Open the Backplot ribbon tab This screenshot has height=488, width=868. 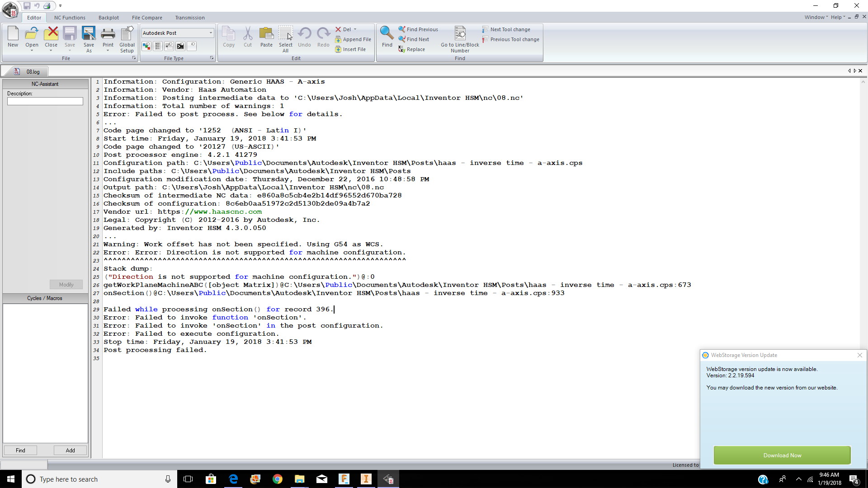pyautogui.click(x=108, y=18)
